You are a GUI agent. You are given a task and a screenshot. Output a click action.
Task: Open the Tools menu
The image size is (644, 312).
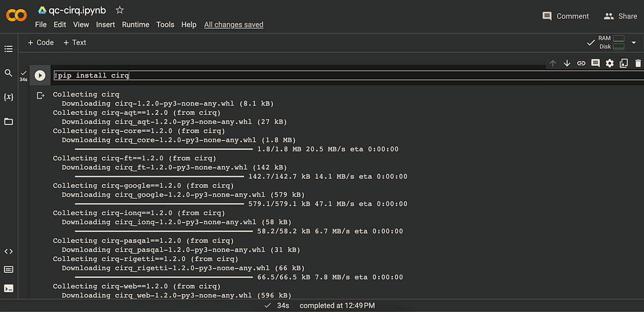(165, 24)
